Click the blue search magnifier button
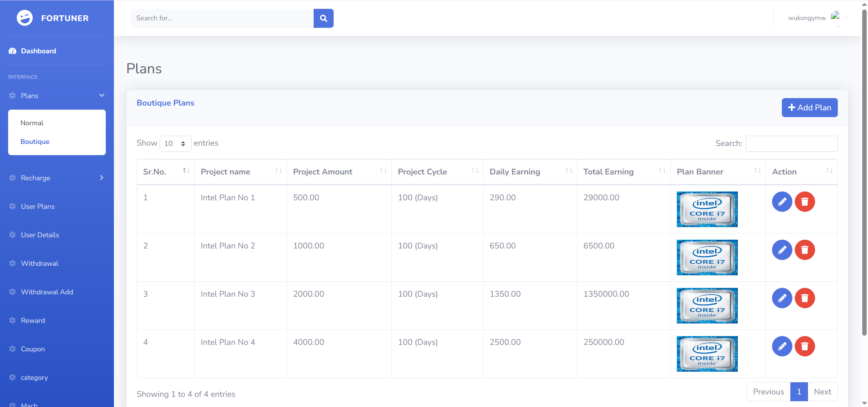 pyautogui.click(x=323, y=18)
